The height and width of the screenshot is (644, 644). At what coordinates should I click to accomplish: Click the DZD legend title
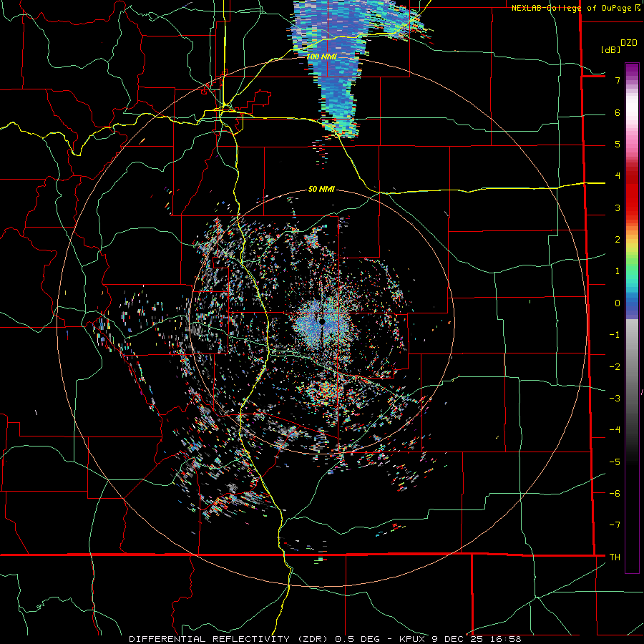tap(629, 43)
